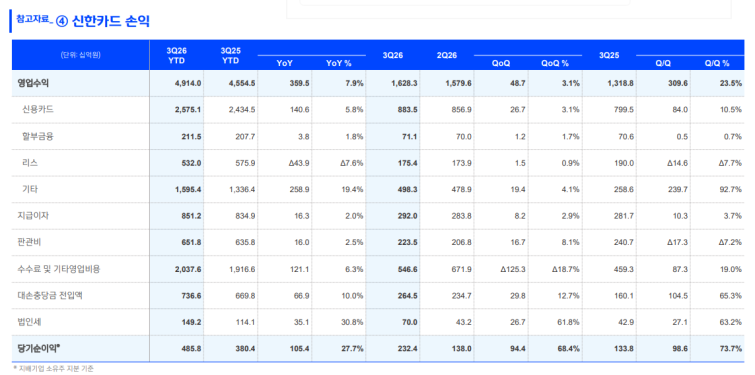
Task: Click the 'Q/Q %' column header
Action: [x=717, y=63]
